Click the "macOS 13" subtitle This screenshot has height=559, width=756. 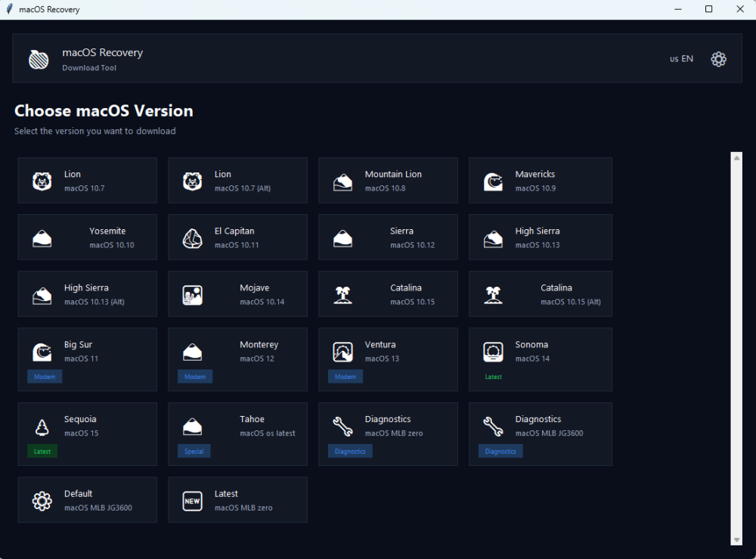[x=382, y=359]
